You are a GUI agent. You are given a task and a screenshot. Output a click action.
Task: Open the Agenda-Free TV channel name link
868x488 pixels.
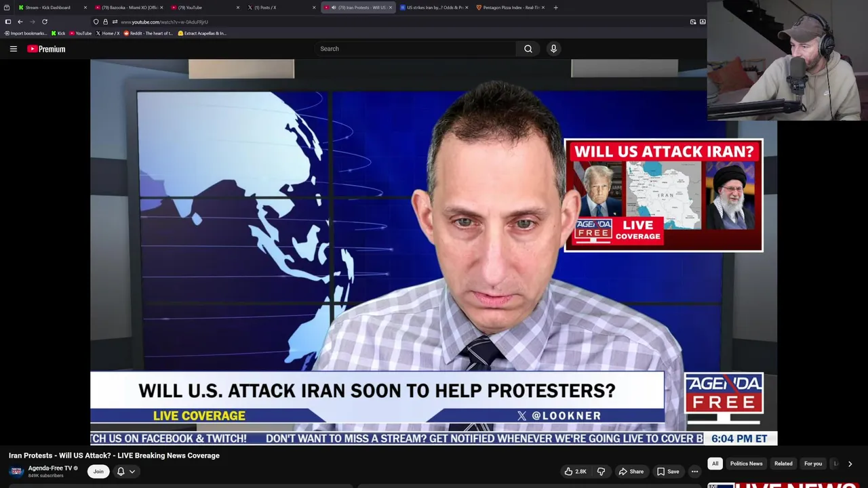(50, 468)
